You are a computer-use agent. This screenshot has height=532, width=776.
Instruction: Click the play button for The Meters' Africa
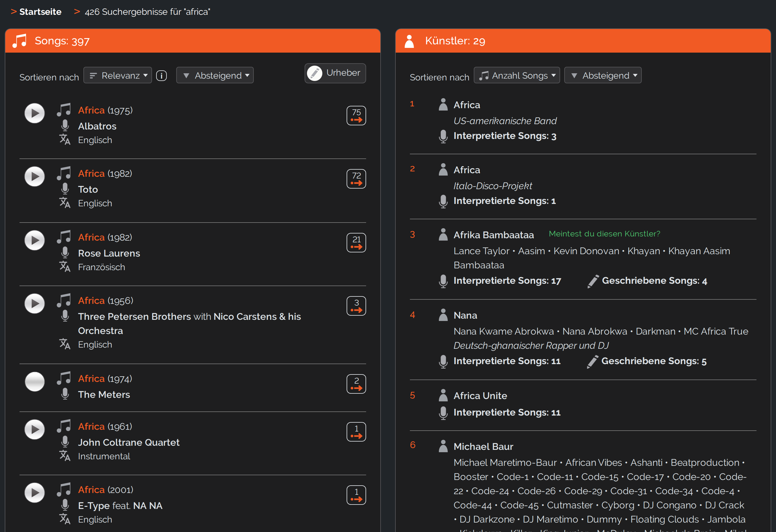[x=34, y=382]
